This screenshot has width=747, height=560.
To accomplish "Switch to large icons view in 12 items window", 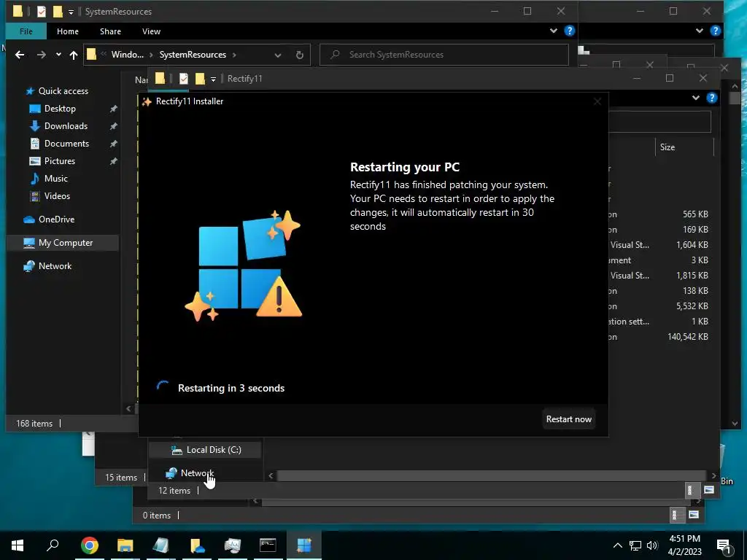I will (709, 490).
